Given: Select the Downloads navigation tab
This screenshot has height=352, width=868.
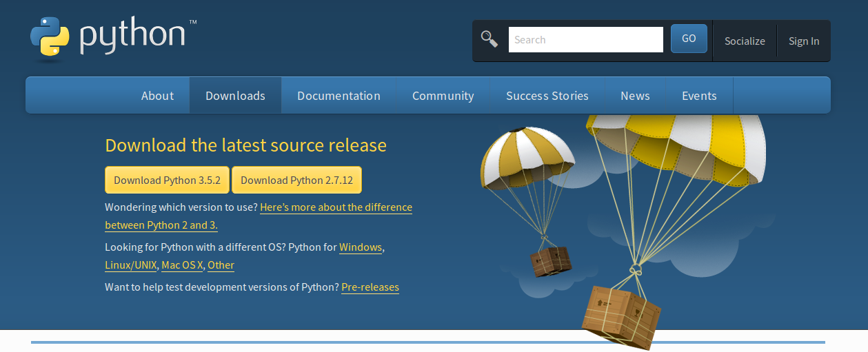Looking at the screenshot, I should (x=235, y=96).
